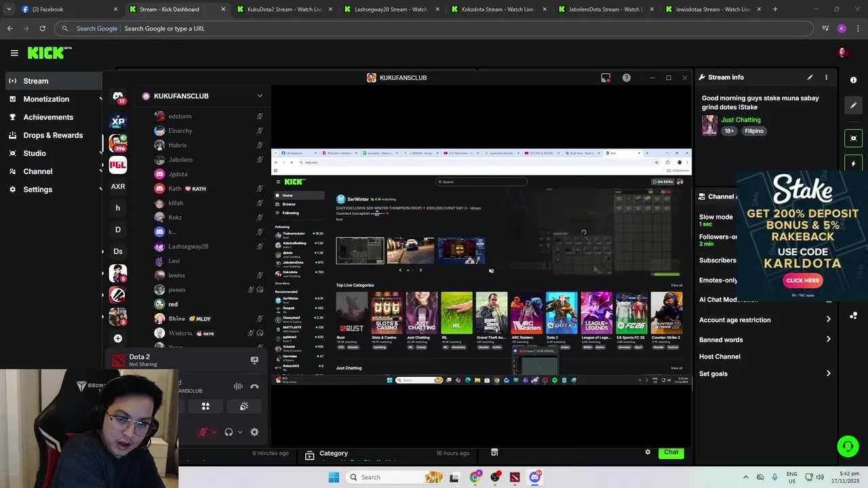Open Discord user settings gear
Screen dimensions: 868x488
point(254,432)
